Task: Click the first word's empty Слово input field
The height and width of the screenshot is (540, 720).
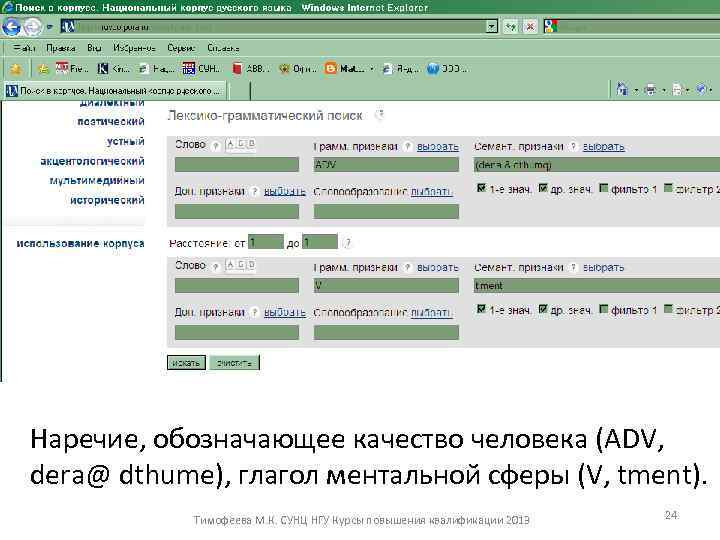Action: tap(237, 164)
